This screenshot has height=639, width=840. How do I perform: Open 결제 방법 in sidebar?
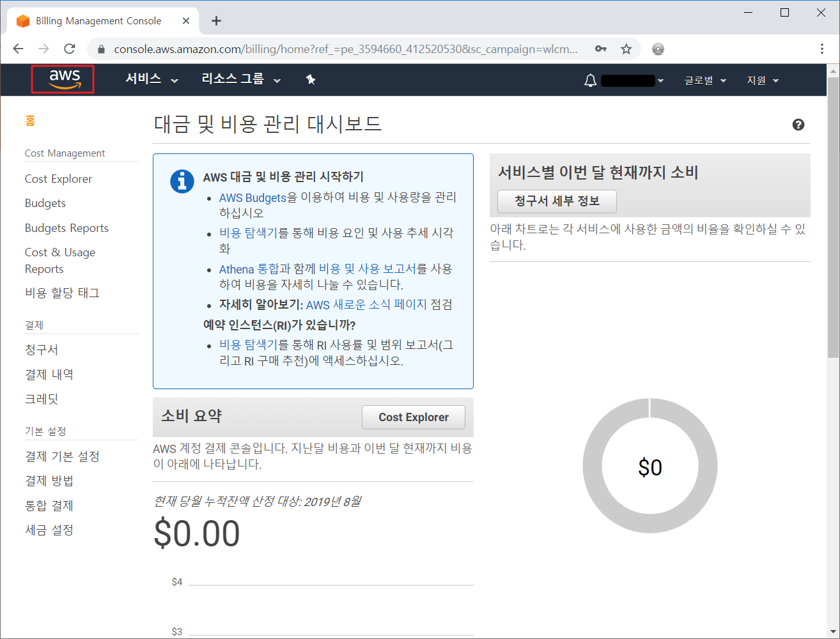pos(49,481)
